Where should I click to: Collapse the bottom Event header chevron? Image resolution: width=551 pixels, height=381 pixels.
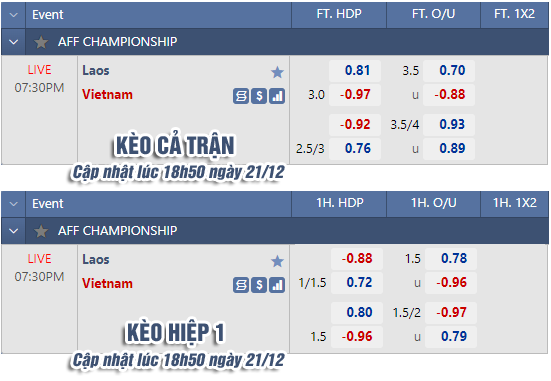click(14, 204)
